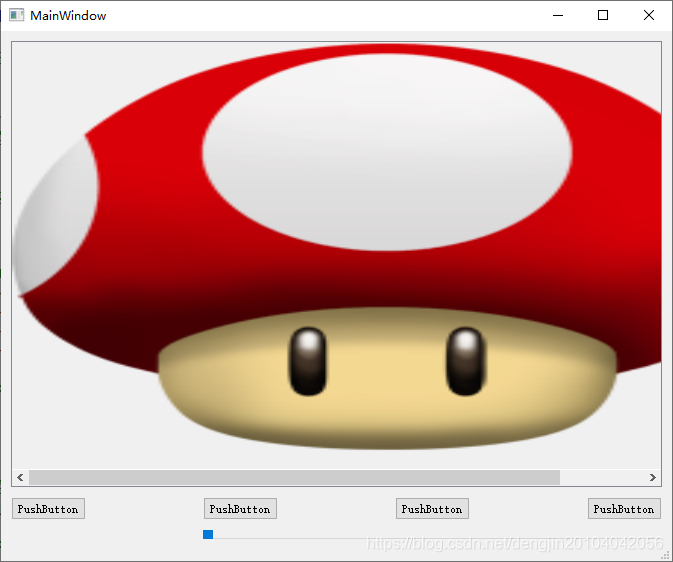673x562 pixels.
Task: Click the leftmost PushButton
Action: pos(49,509)
